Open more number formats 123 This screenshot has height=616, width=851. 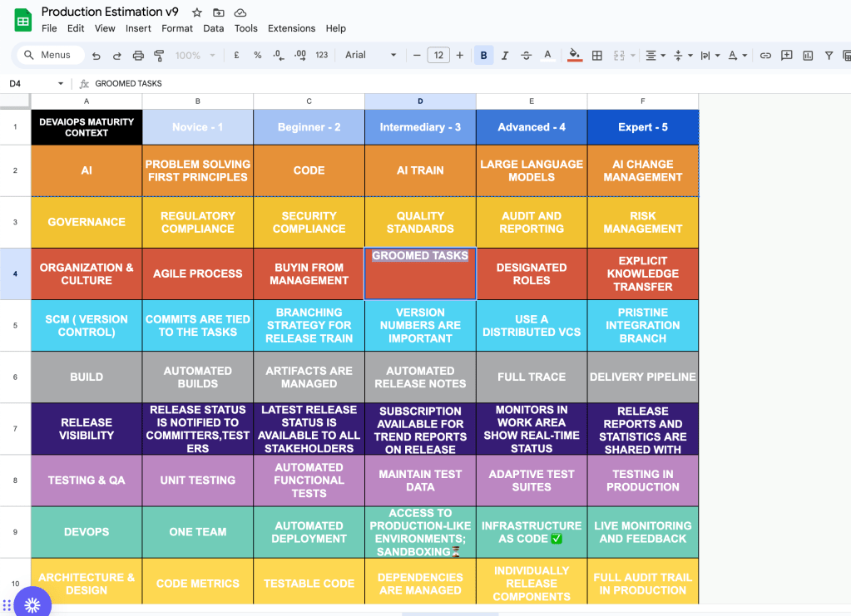click(x=322, y=56)
